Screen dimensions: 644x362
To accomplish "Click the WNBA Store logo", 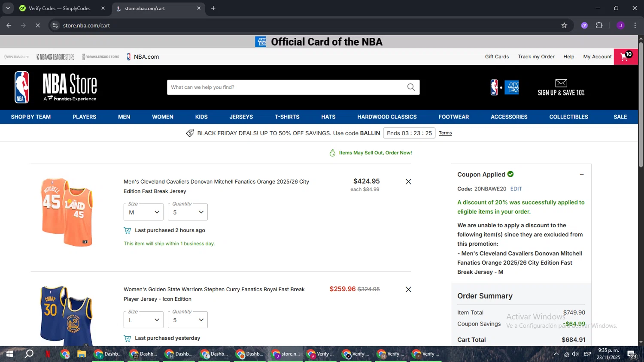I will [17, 57].
